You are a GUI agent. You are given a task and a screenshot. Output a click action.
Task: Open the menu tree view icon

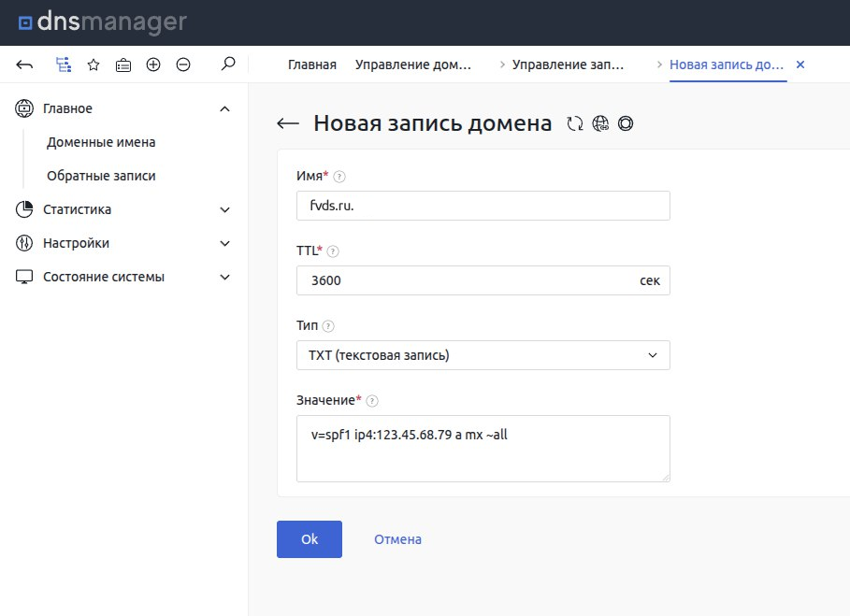(x=64, y=65)
